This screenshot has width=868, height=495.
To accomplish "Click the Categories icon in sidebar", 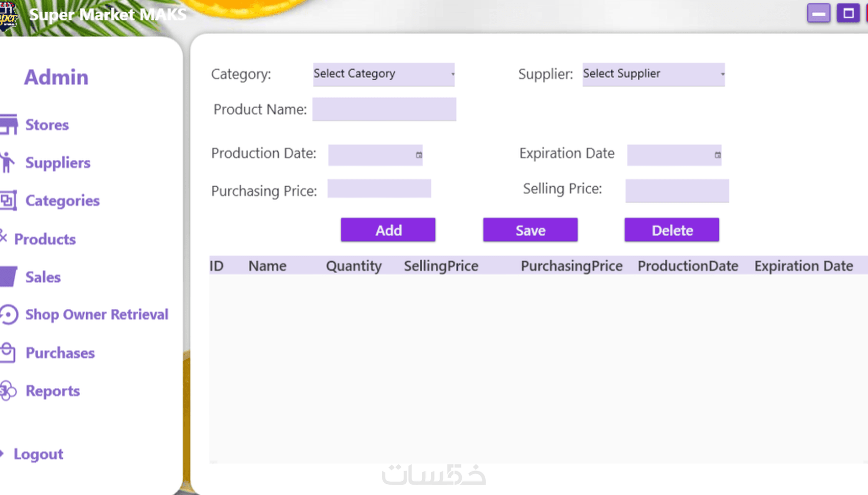I will point(8,201).
